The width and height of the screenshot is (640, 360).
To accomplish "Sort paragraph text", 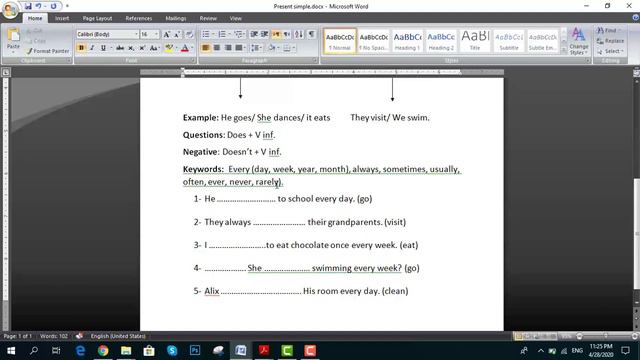I will coord(299,34).
